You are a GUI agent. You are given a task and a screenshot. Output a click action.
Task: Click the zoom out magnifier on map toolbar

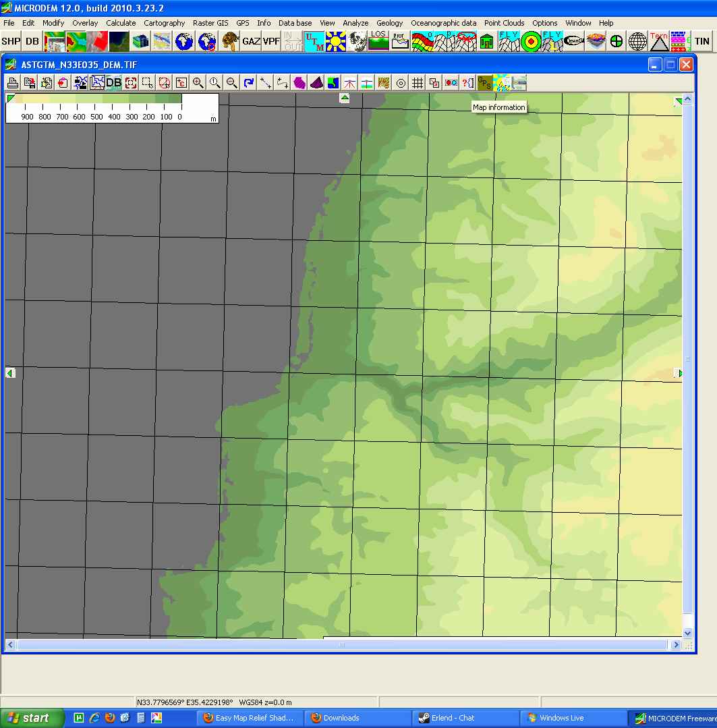232,83
